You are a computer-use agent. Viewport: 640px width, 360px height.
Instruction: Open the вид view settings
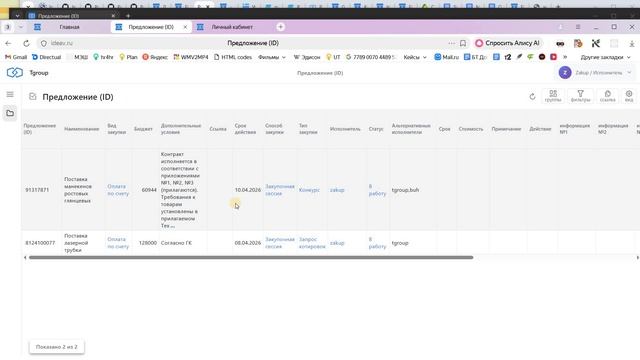629,96
